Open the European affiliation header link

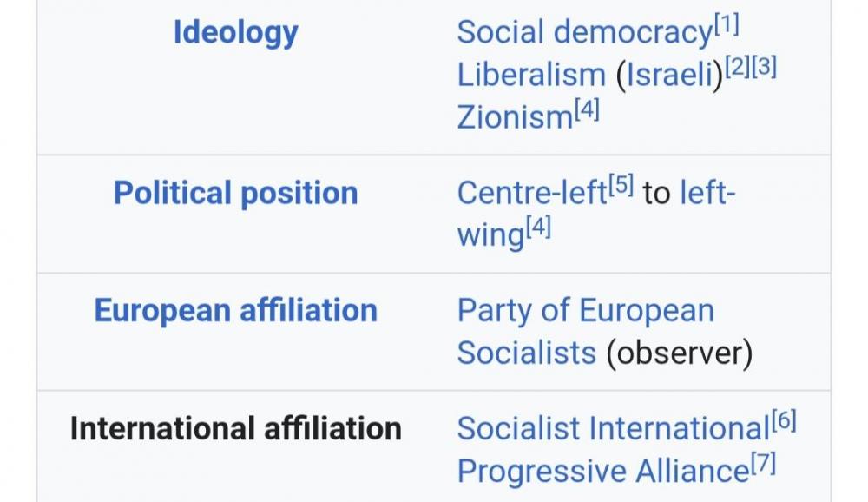click(x=235, y=311)
